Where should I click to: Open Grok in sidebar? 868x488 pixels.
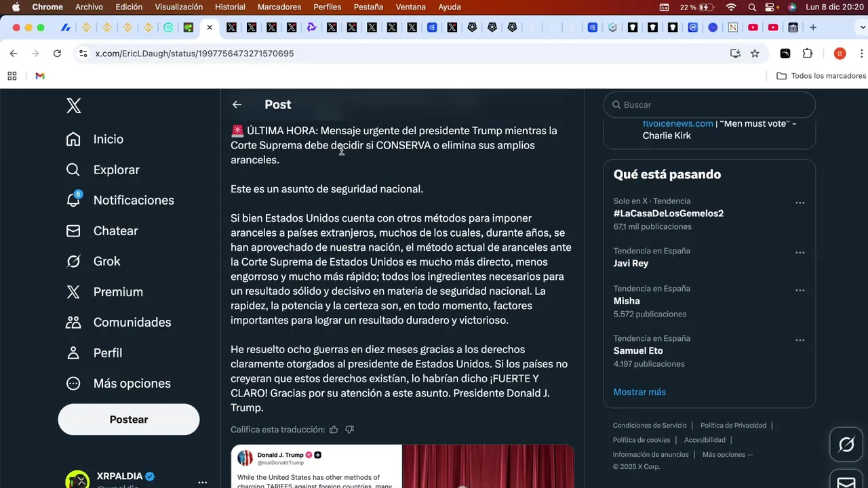(x=94, y=261)
